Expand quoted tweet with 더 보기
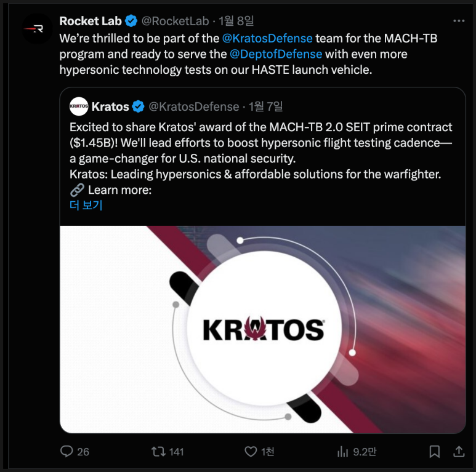 click(x=86, y=205)
